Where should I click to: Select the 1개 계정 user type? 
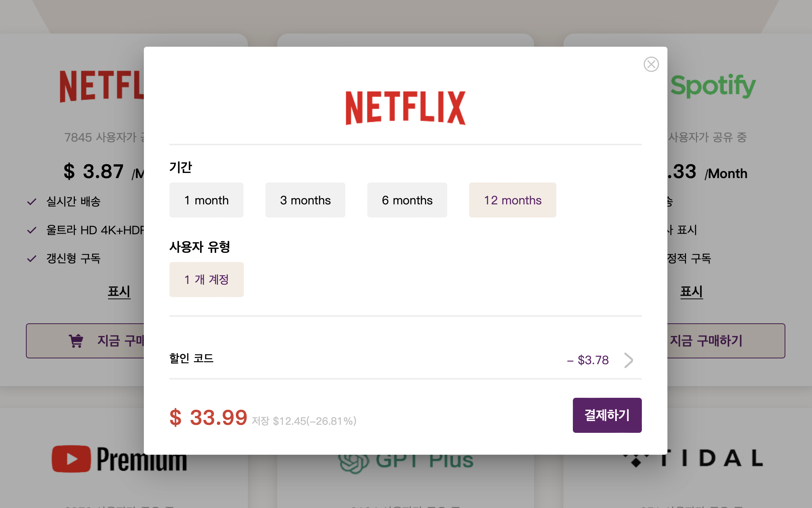(206, 280)
